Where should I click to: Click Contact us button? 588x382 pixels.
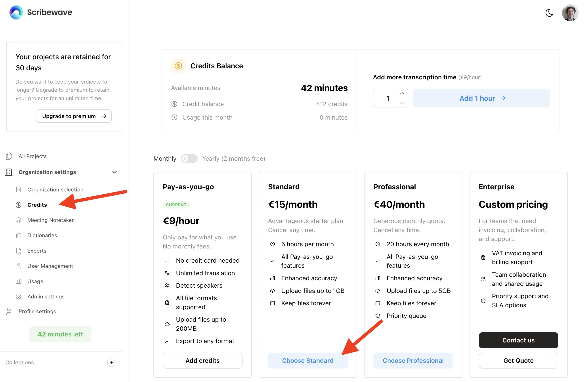tap(518, 340)
